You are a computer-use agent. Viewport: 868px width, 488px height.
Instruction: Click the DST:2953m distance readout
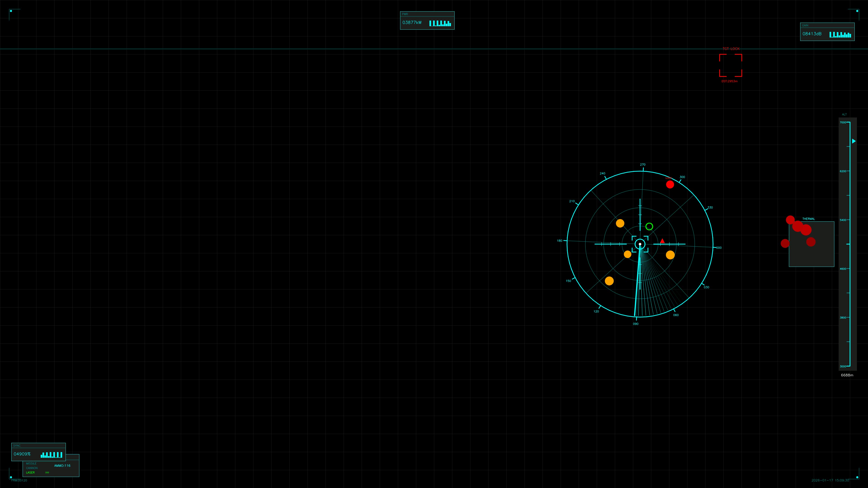coord(729,81)
